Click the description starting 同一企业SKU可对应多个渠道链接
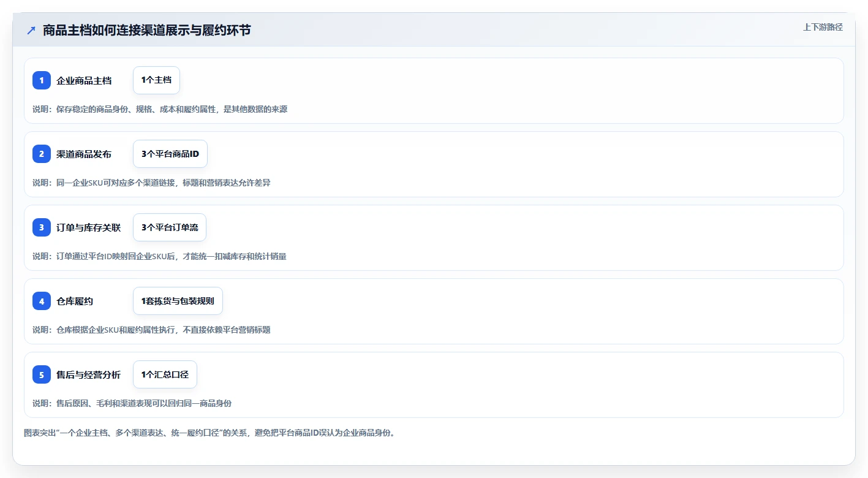 coord(151,183)
